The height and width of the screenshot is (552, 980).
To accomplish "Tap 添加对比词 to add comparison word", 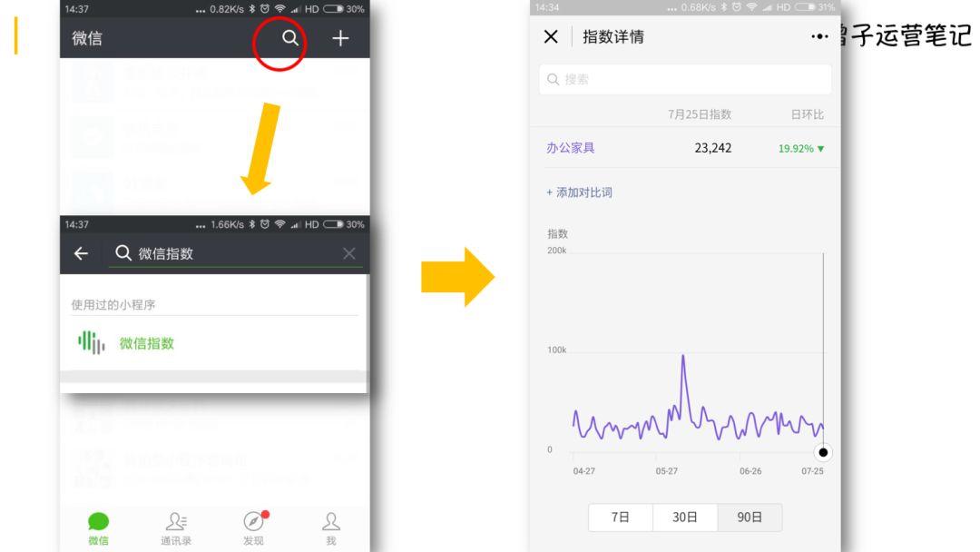I will pyautogui.click(x=579, y=192).
